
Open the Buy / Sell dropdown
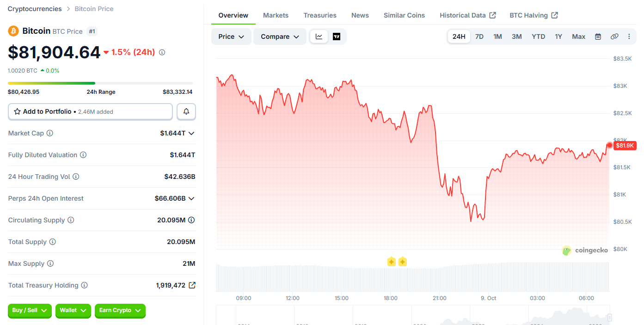tap(30, 311)
